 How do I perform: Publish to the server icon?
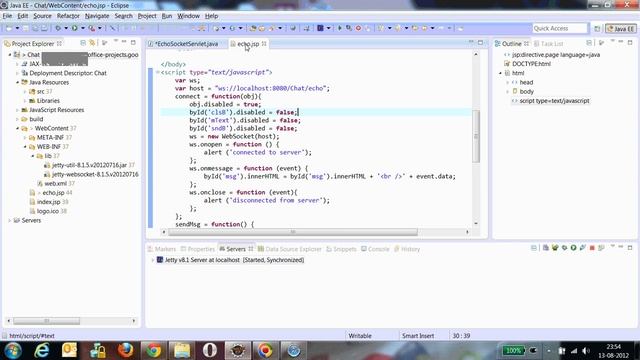(601, 248)
